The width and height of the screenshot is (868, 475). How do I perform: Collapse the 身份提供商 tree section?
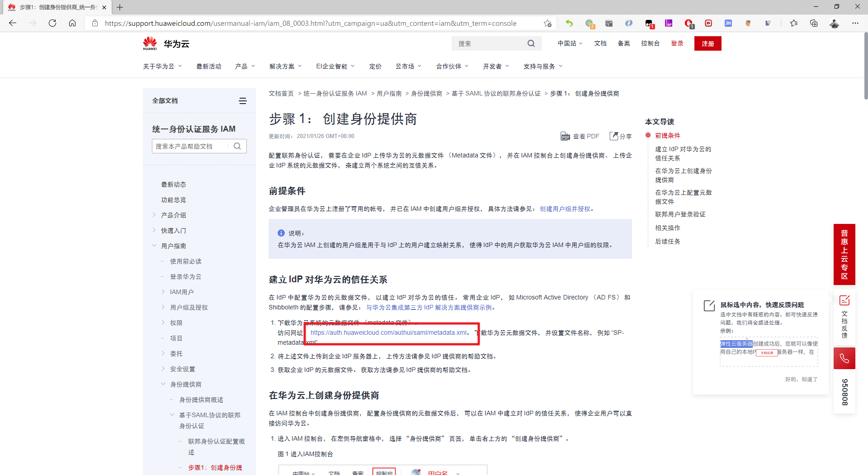[x=163, y=384]
